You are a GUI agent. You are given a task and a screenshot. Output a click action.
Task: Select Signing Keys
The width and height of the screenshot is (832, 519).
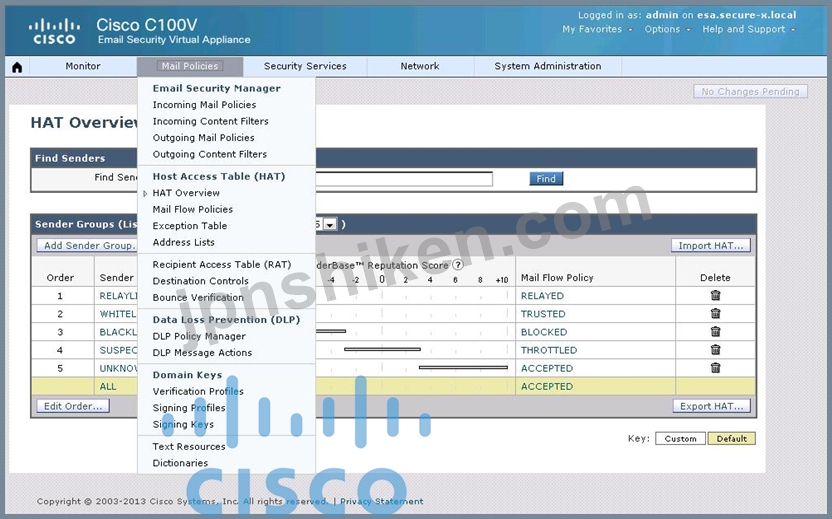183,425
